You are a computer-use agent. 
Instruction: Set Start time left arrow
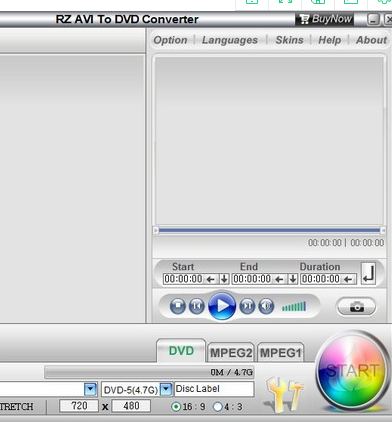(210, 279)
